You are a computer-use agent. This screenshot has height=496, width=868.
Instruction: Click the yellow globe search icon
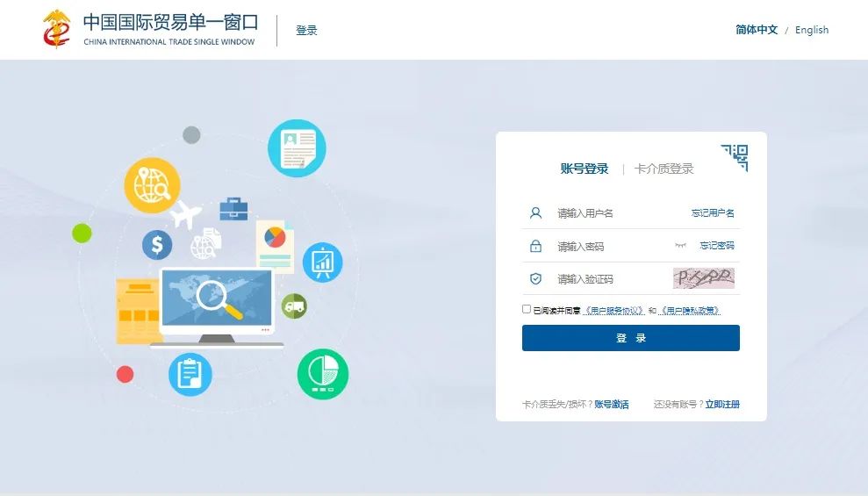tap(152, 185)
